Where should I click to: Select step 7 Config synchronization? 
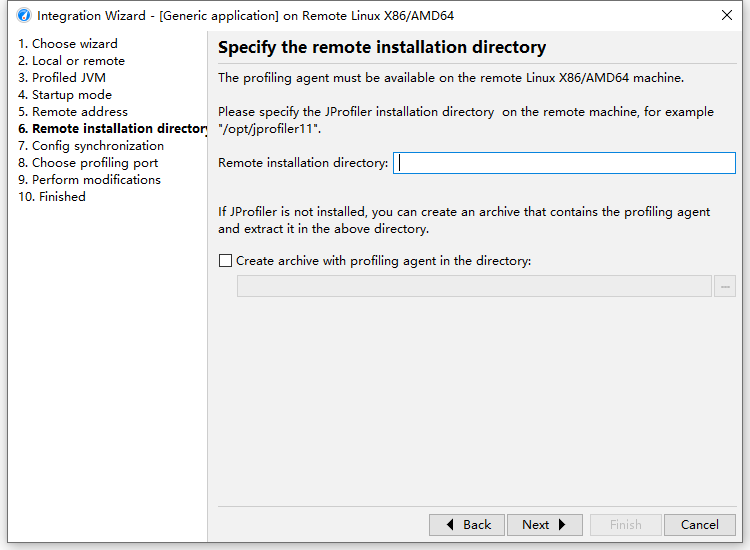click(x=91, y=146)
